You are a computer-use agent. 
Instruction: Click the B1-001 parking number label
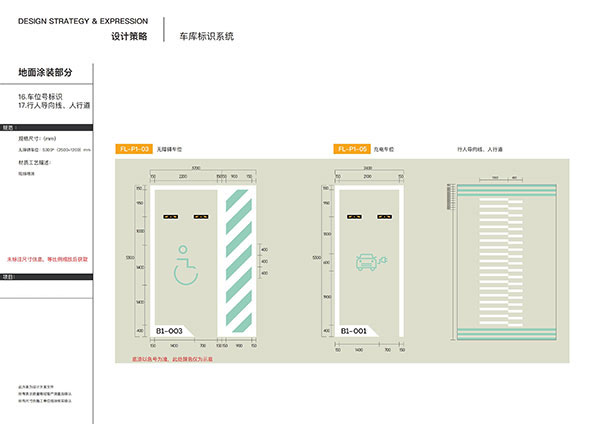pos(354,331)
